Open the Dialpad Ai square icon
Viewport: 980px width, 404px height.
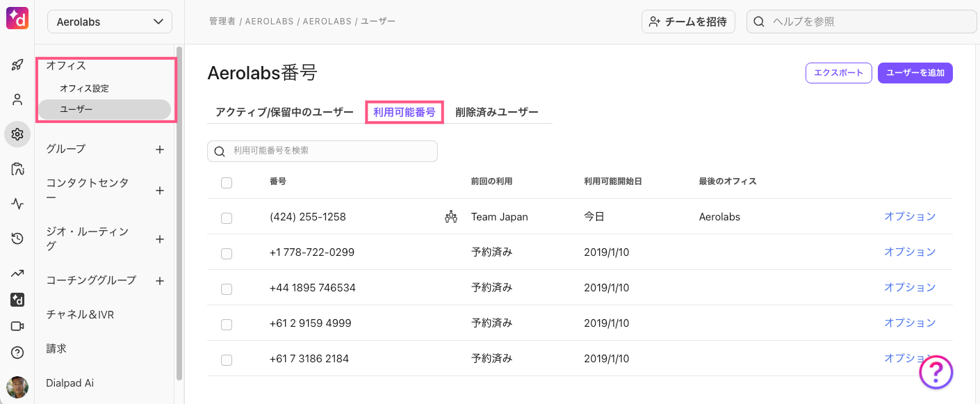[x=17, y=300]
